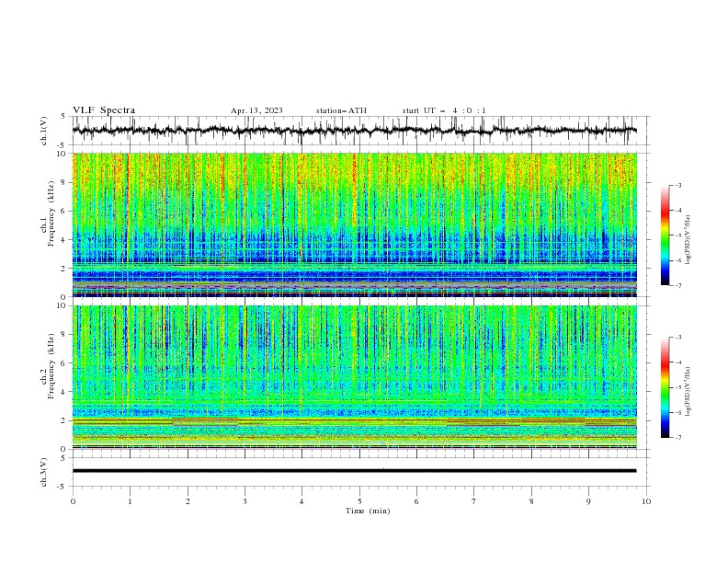Click the 'Time (min)' x-axis label
Image resolution: width=728 pixels, height=563 pixels.
pyautogui.click(x=368, y=511)
